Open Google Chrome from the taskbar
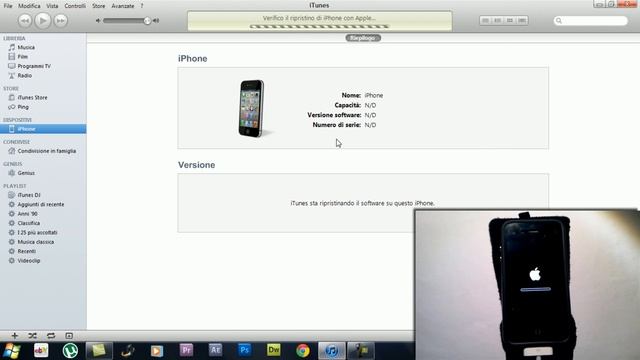 pos(303,351)
